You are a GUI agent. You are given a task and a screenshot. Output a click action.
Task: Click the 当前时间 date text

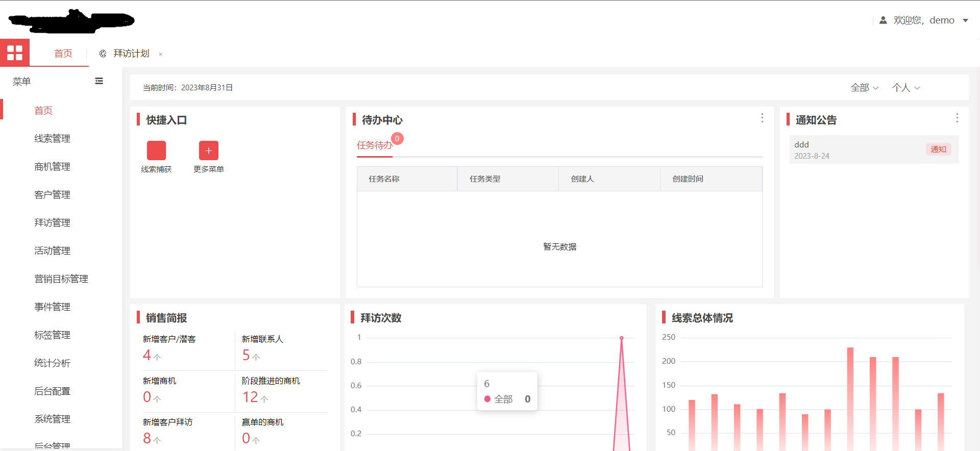(x=188, y=88)
